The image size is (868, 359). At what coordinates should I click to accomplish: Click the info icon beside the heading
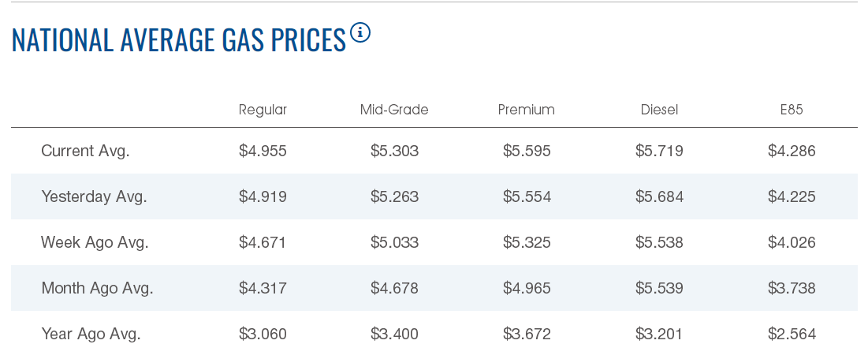click(x=360, y=33)
